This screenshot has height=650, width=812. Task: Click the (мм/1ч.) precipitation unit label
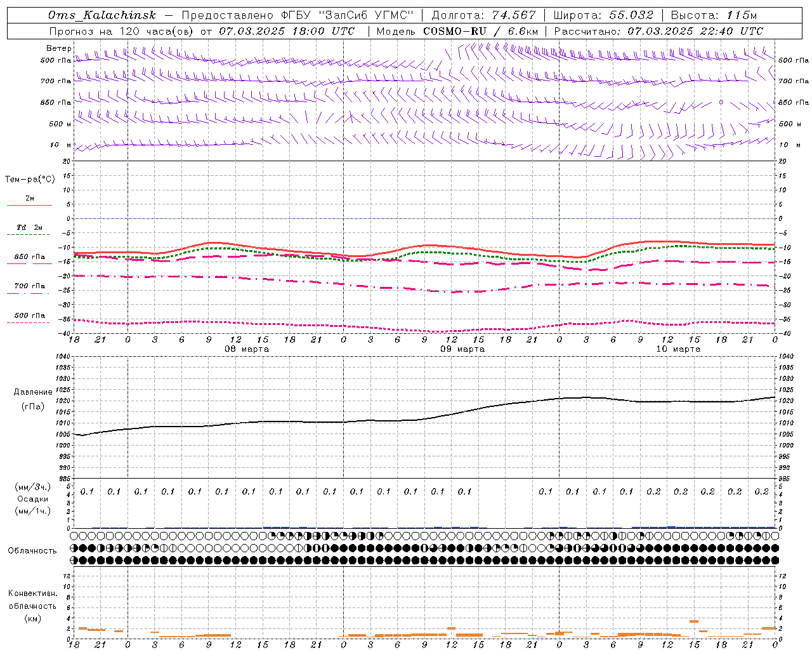point(33,511)
